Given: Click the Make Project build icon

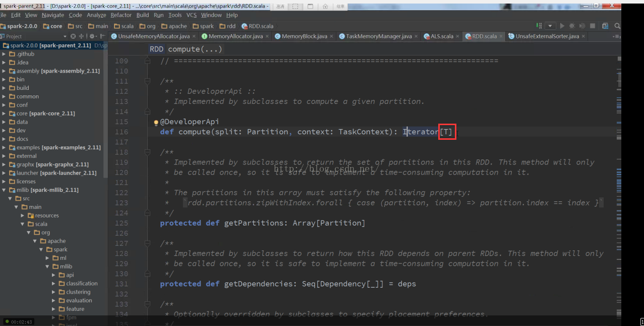Looking at the screenshot, I should click(539, 26).
